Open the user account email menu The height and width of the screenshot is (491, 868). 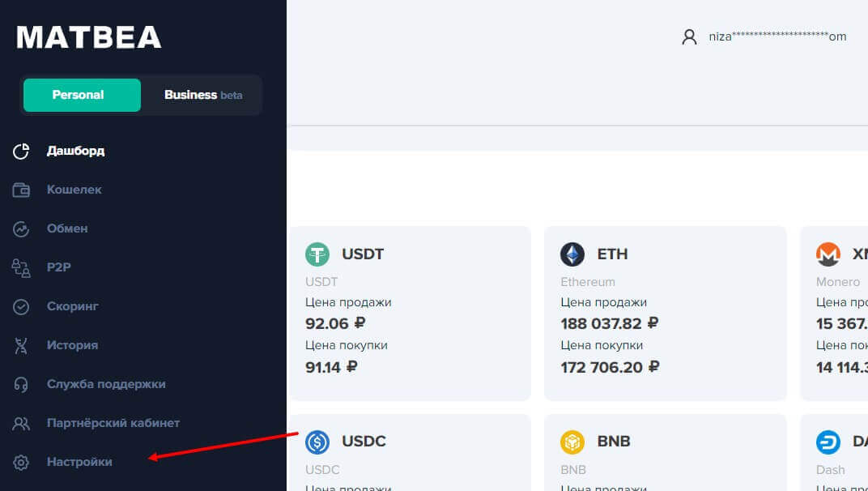tap(777, 36)
